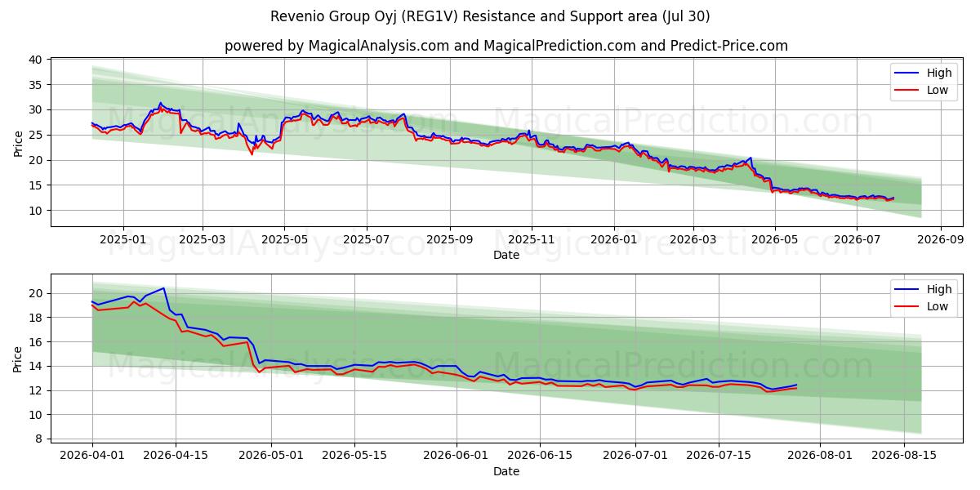Viewport: 980px width, 490px height.
Task: Click 'High' in the lower chart legend
Action: [938, 289]
